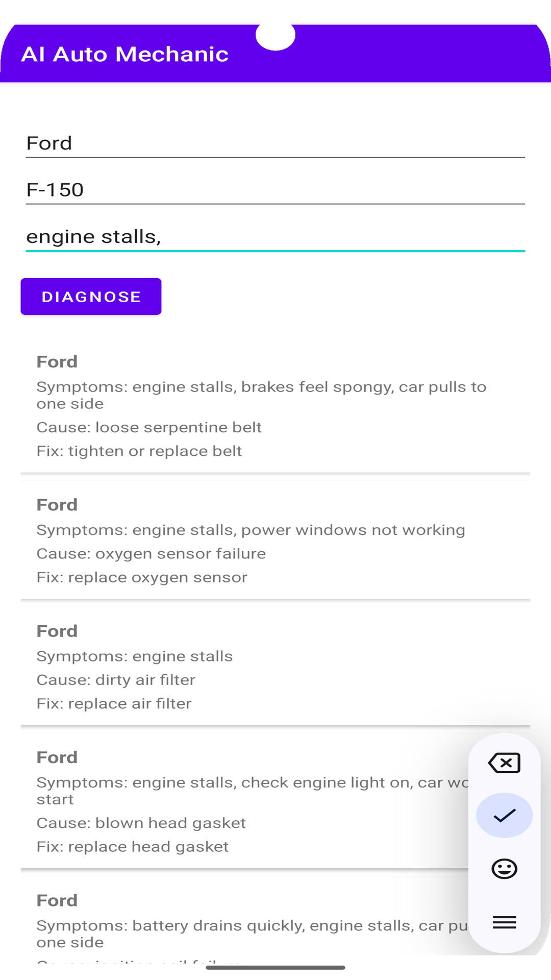Open the loose serpentine belt result

(x=275, y=406)
